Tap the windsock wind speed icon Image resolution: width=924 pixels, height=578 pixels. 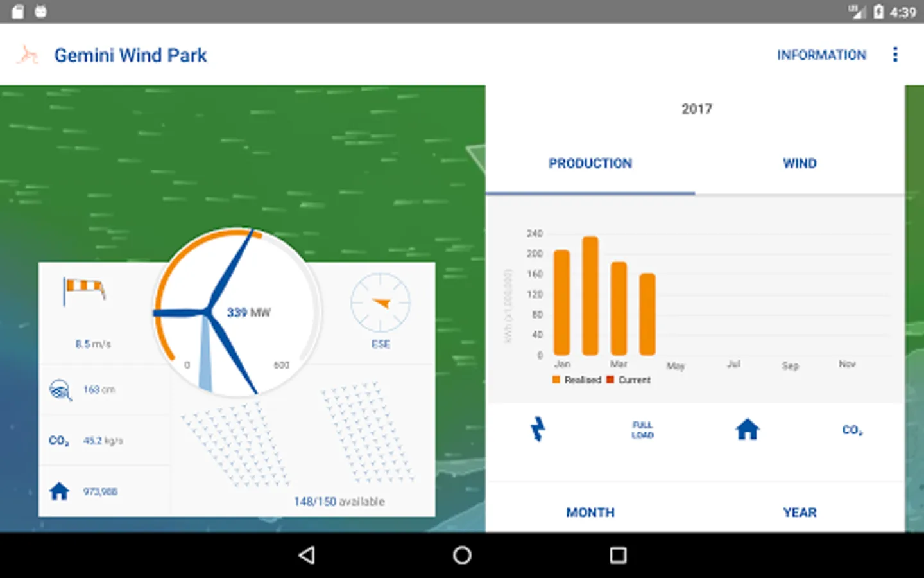[84, 292]
